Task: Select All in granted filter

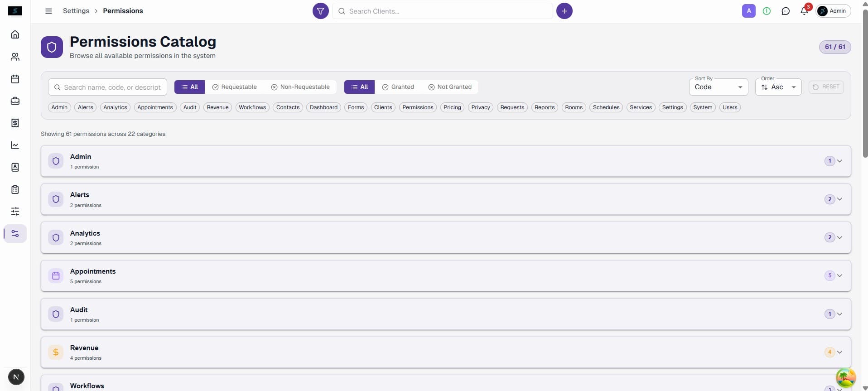Action: point(359,87)
